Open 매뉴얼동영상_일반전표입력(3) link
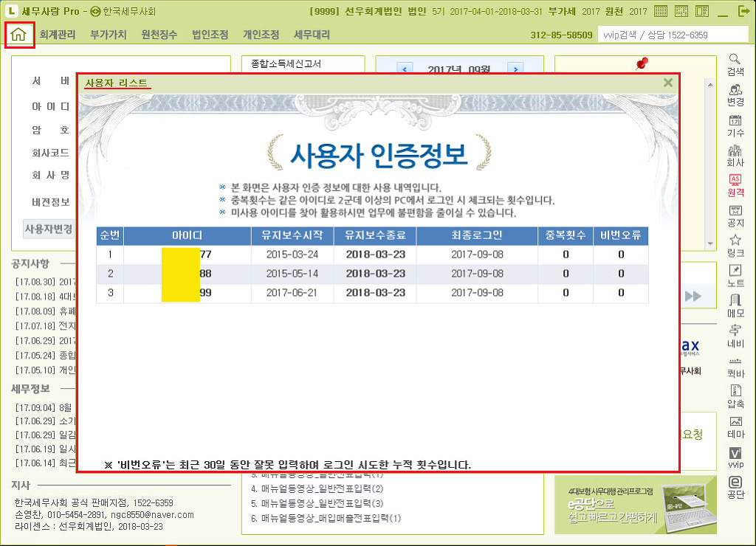The width and height of the screenshot is (756, 546). coord(317,504)
